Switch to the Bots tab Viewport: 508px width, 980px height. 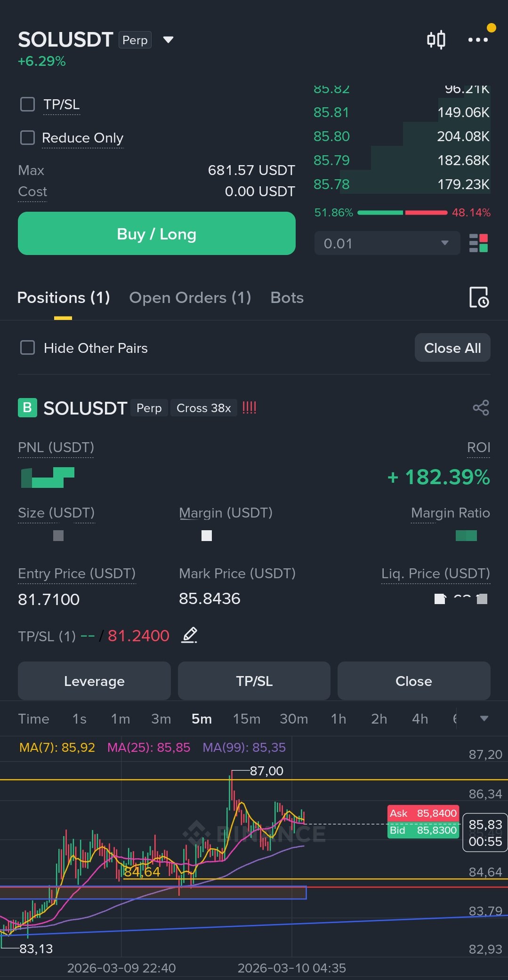click(x=287, y=298)
